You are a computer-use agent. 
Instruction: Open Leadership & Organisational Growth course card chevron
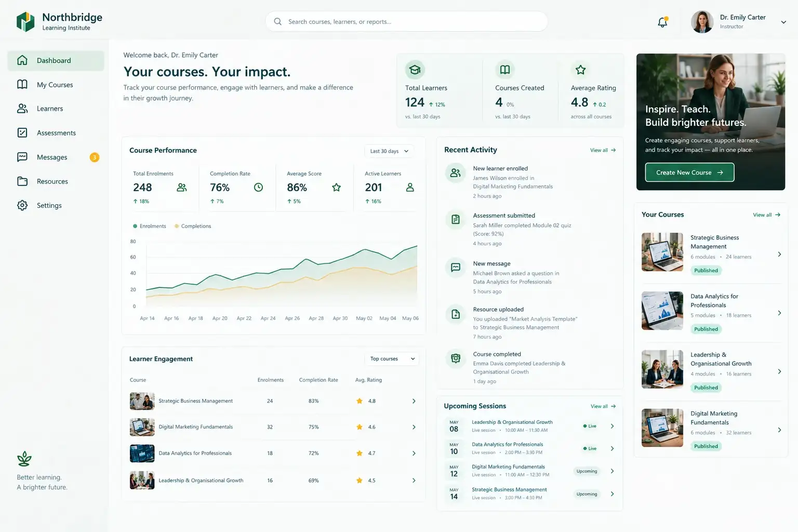tap(779, 371)
